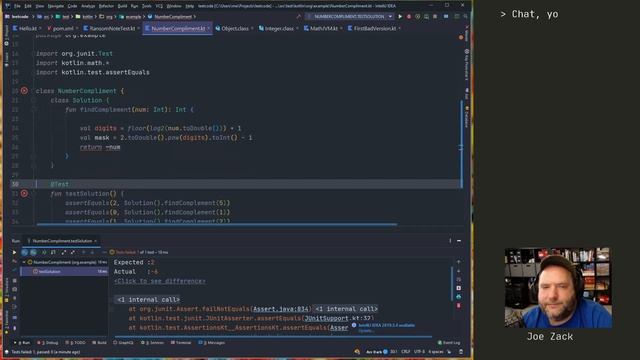Open the Run tool window button

coord(22,343)
